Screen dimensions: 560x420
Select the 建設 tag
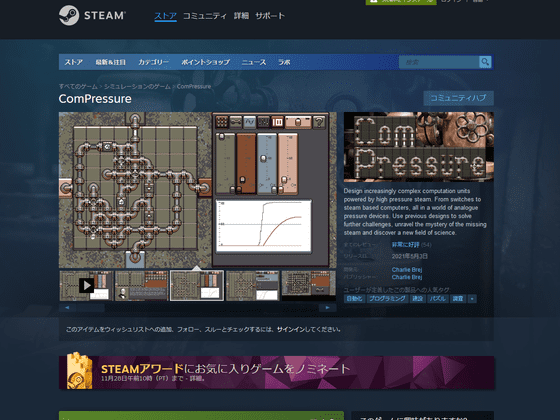pos(418,299)
